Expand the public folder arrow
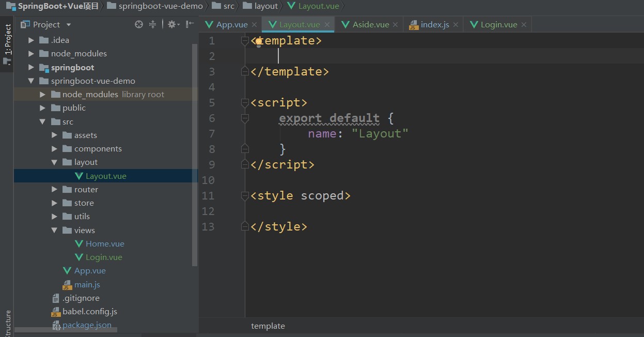This screenshot has height=337, width=644. (43, 108)
